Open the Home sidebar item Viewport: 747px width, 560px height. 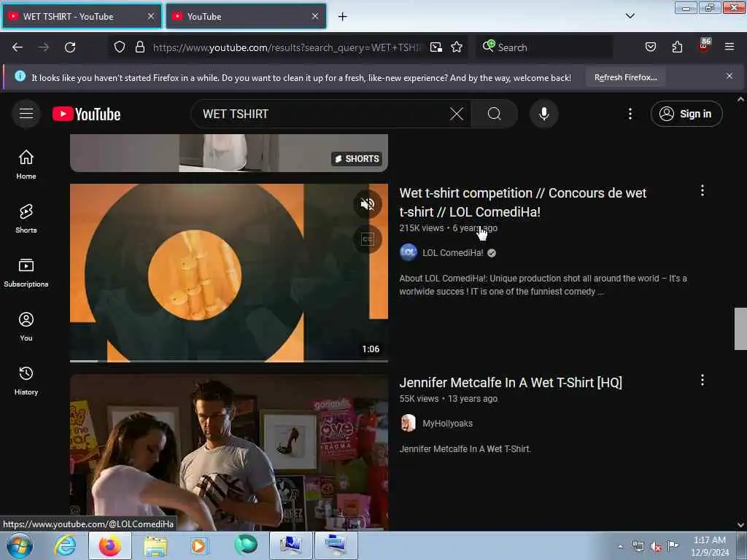pyautogui.click(x=26, y=164)
